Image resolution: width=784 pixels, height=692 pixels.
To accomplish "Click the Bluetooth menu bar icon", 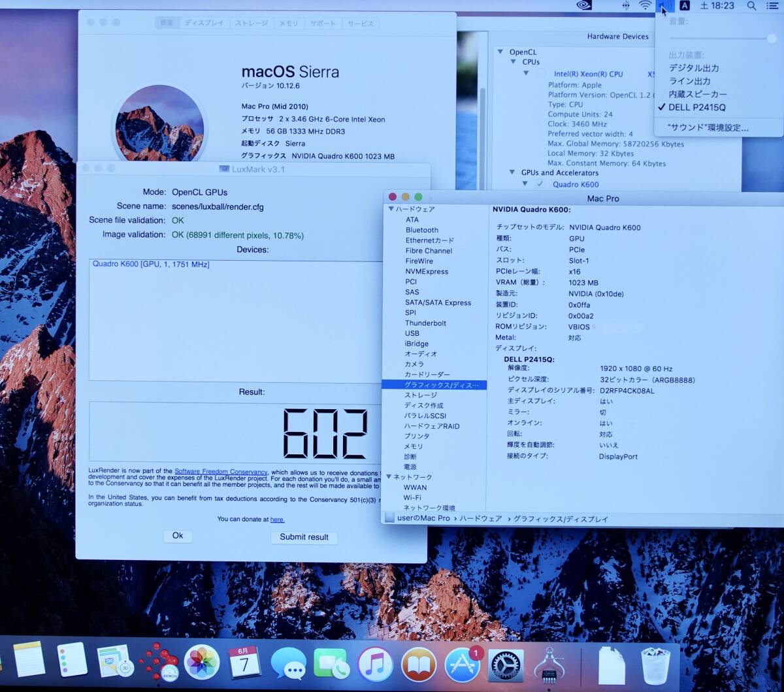I will (x=626, y=6).
